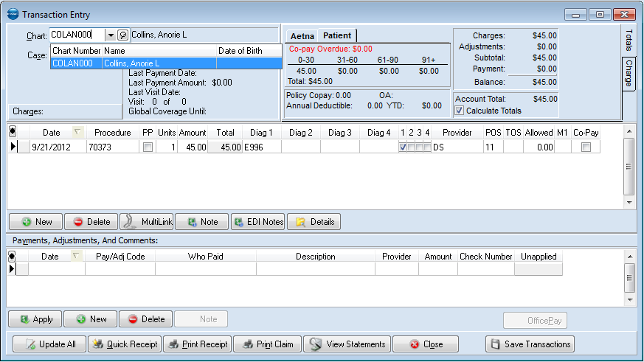Open the Totals side tab

(x=629, y=41)
